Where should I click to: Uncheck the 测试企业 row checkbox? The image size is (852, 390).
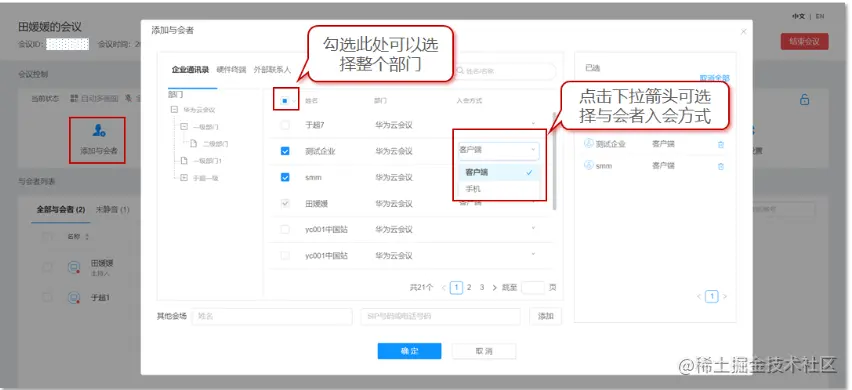[285, 151]
